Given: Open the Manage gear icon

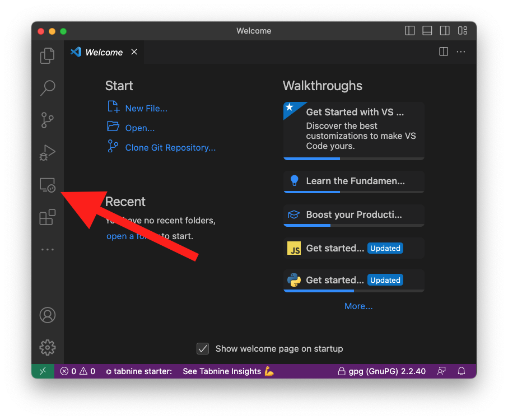Looking at the screenshot, I should coord(48,347).
